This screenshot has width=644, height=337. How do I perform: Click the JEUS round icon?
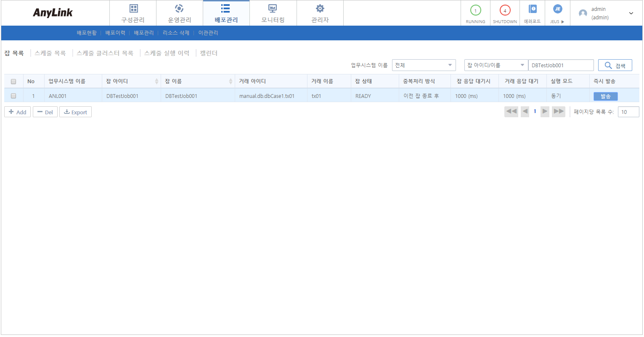point(557,9)
